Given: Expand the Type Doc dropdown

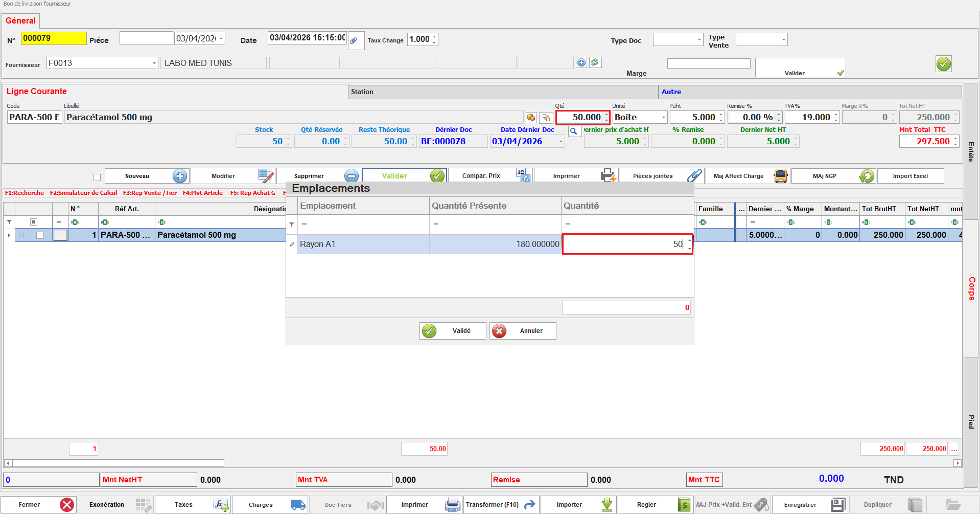Looking at the screenshot, I should coord(699,40).
